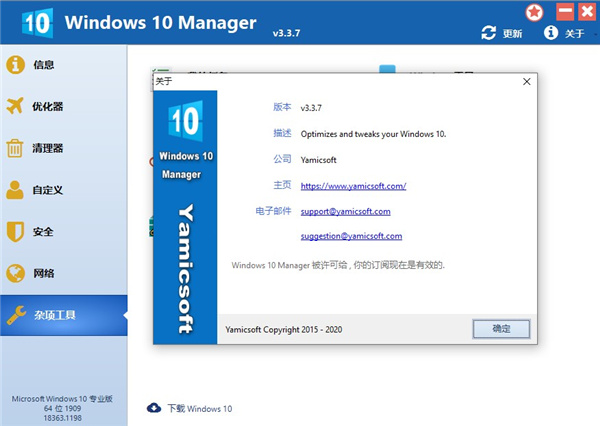Click the support@yamicsoft.com email link
The image size is (600, 426).
tap(346, 212)
